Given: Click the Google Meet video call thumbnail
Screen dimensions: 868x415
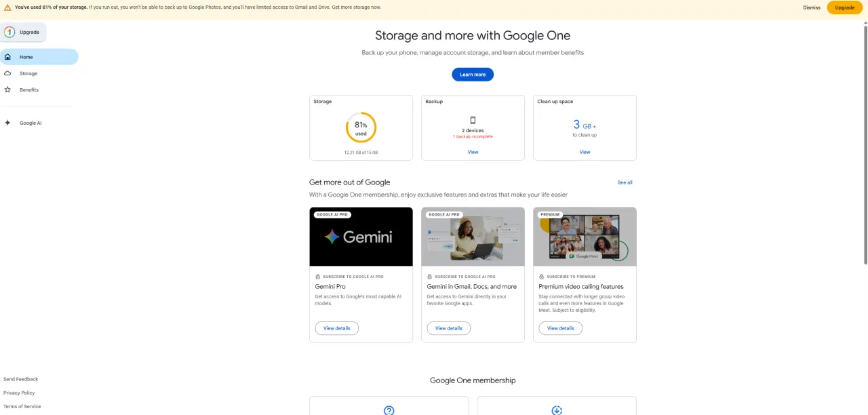Looking at the screenshot, I should (x=585, y=237).
